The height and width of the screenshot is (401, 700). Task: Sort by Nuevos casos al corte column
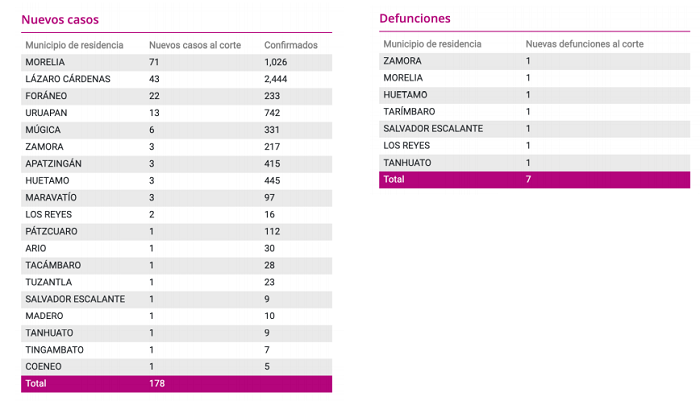195,45
